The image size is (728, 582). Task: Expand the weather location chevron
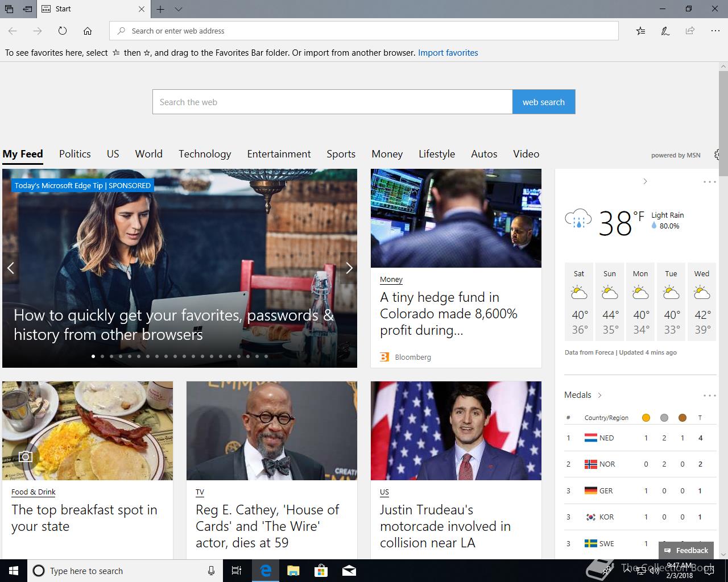tap(644, 181)
